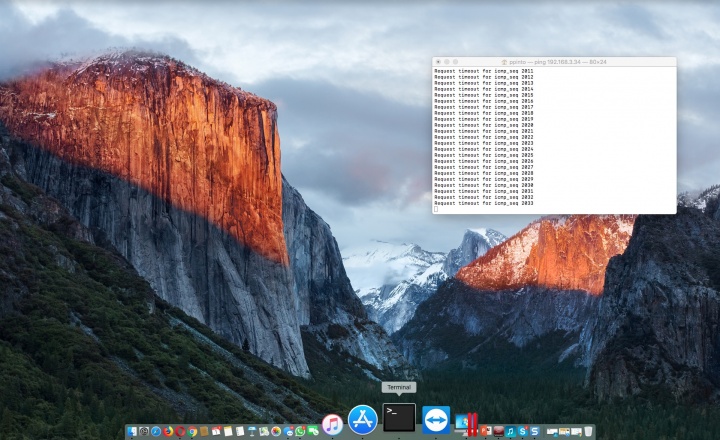Click the home folder icon in Terminal title
The image size is (720, 440).
pyautogui.click(x=505, y=62)
